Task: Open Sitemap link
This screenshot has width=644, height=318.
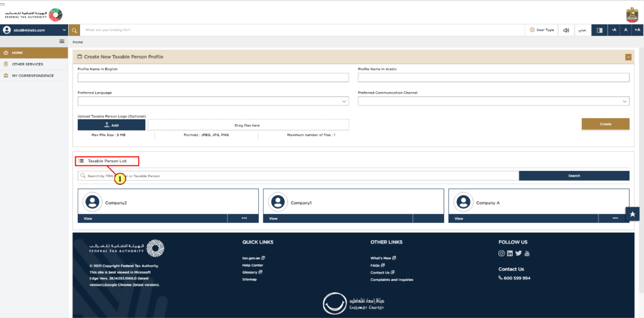Action: point(249,279)
